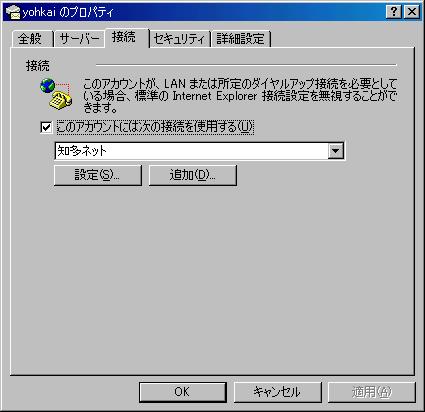Click the このアカウントには次の接続を使用する label text

pos(155,127)
